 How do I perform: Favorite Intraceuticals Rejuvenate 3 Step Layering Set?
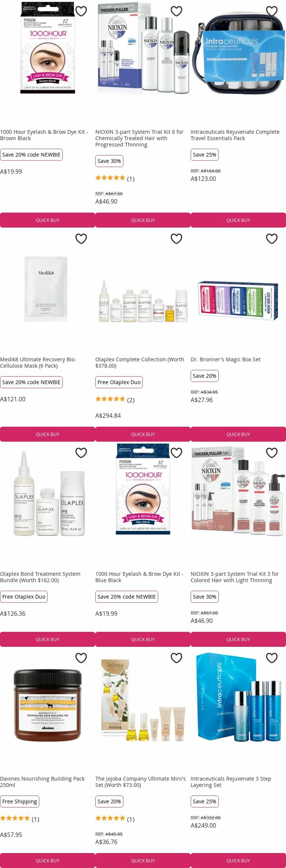(272, 657)
